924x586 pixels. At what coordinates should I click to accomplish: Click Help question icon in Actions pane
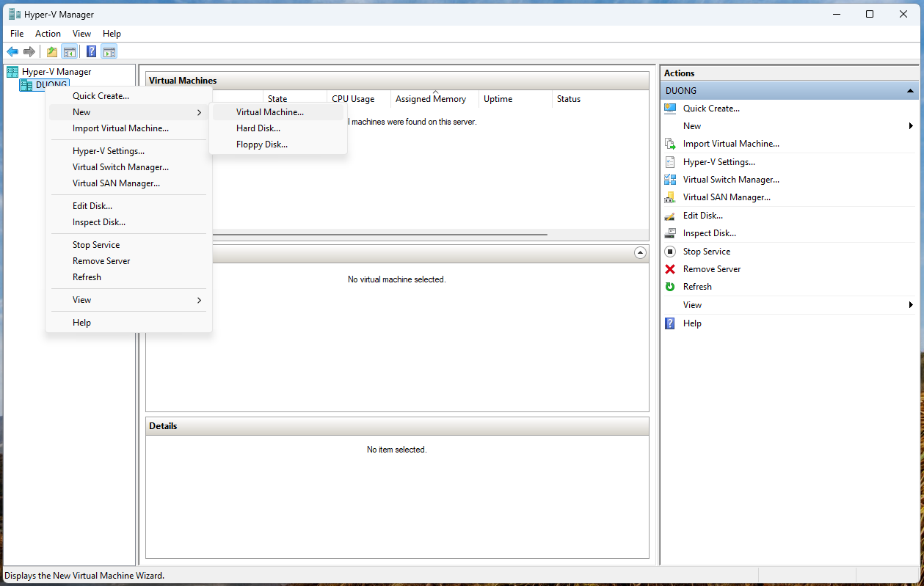point(670,323)
